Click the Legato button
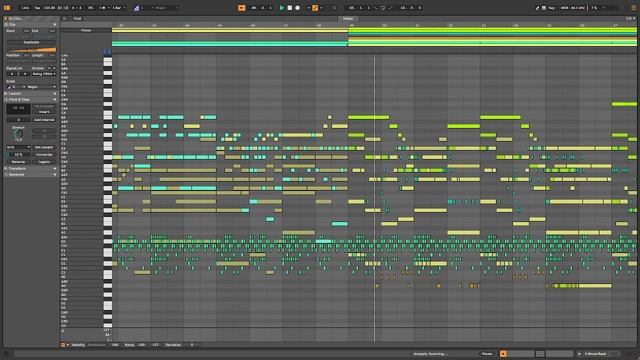 44,162
